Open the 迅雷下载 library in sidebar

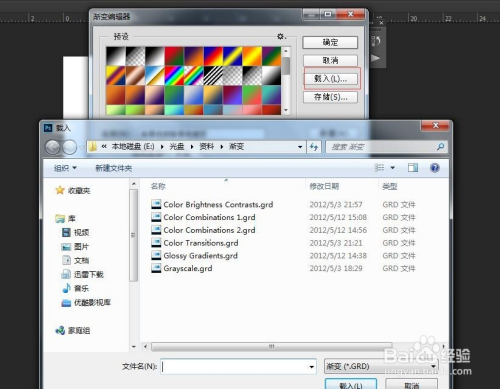tap(83, 274)
